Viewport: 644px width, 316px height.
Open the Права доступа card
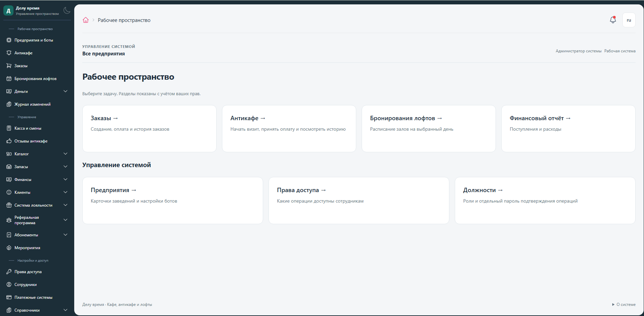pos(359,201)
